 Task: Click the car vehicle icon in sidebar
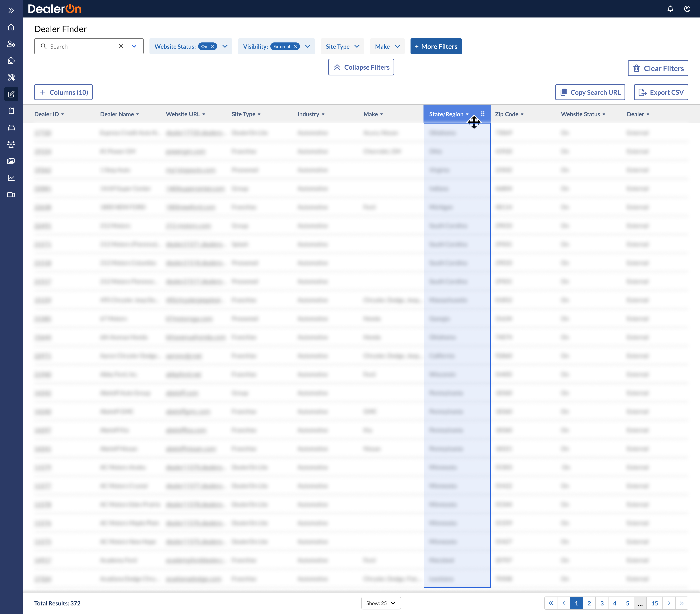(x=11, y=128)
